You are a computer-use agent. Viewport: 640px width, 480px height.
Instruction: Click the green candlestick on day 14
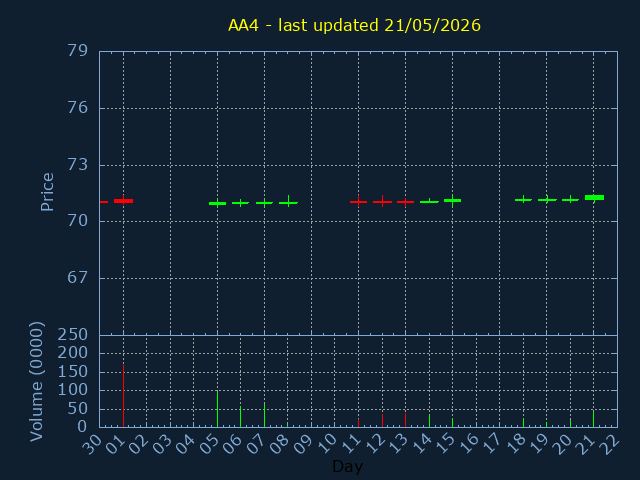tap(429, 202)
